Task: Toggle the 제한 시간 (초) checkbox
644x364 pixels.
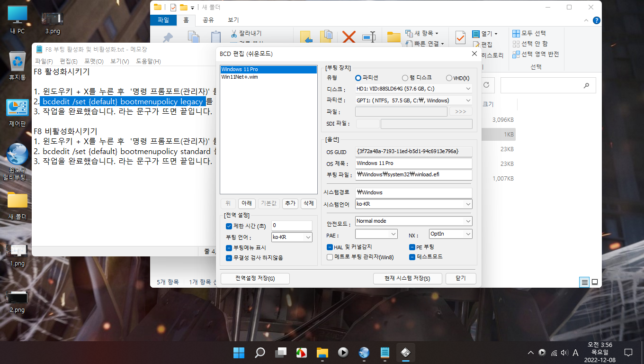Action: pyautogui.click(x=229, y=226)
